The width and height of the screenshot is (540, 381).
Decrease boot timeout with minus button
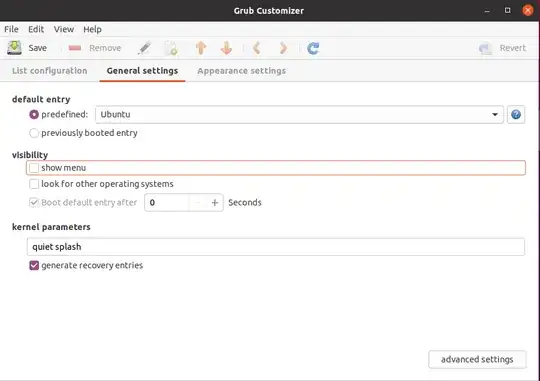pyautogui.click(x=198, y=203)
